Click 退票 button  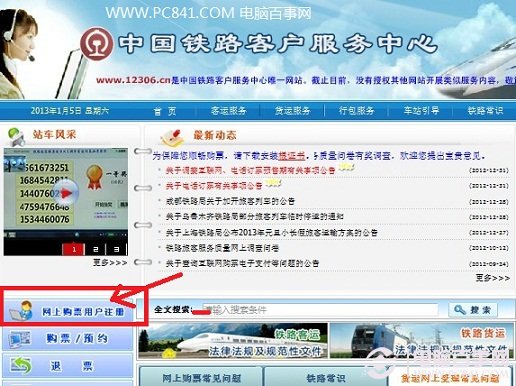(68, 366)
